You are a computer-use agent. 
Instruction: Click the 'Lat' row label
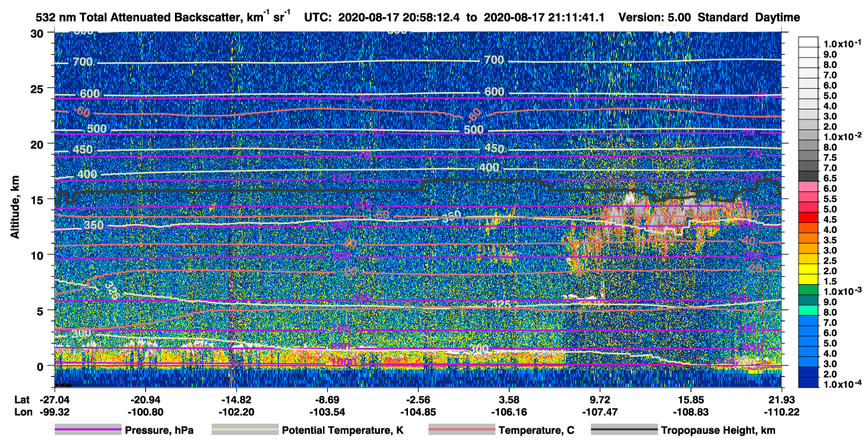click(22, 398)
